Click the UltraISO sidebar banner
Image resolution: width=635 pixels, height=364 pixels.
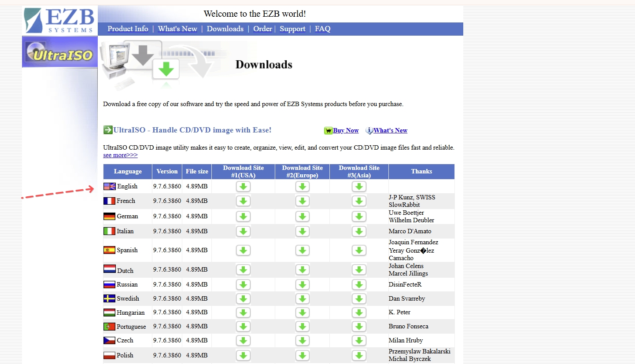[60, 52]
